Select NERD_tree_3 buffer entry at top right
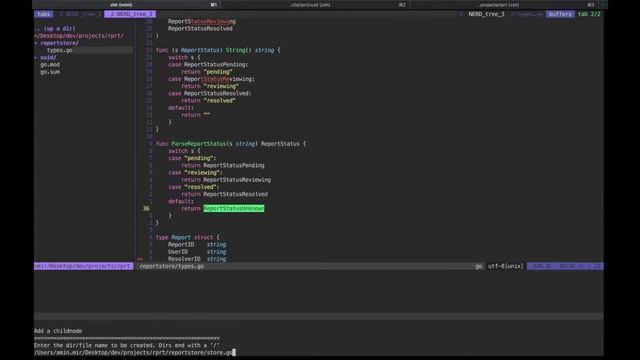The width and height of the screenshot is (640, 360). click(x=486, y=14)
